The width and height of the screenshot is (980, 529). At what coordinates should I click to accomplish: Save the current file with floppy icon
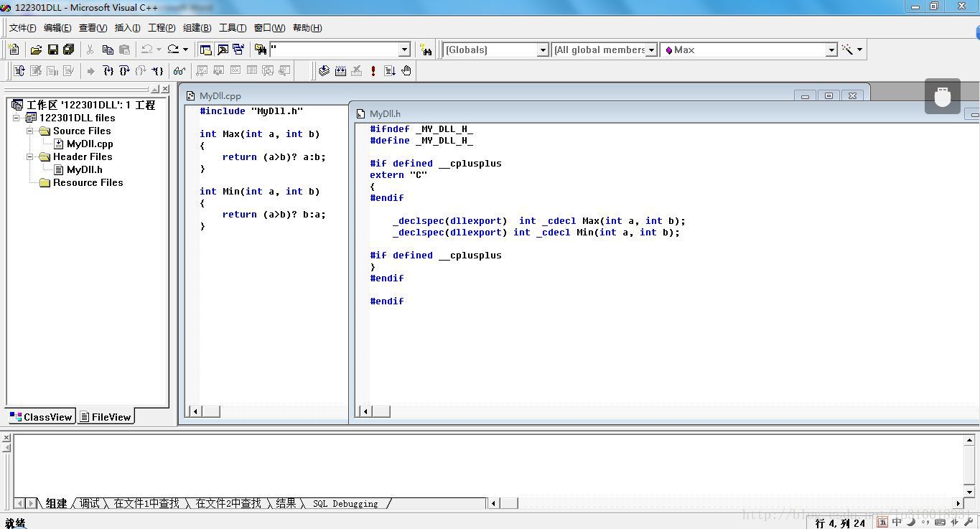point(52,50)
